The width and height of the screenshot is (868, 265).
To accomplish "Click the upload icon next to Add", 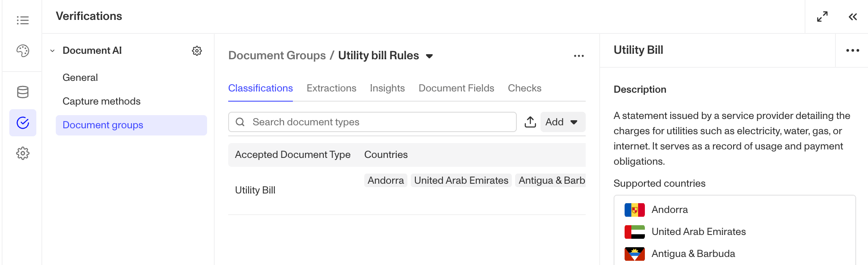I will tap(530, 122).
